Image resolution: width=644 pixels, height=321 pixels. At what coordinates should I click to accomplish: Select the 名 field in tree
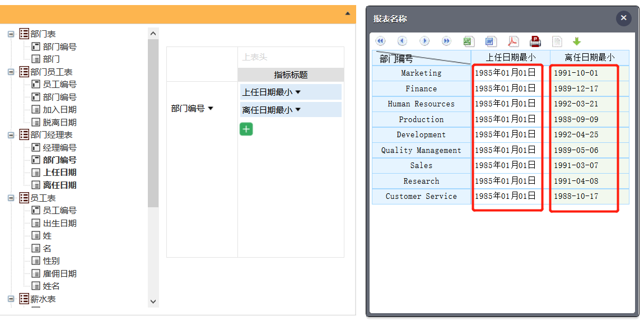[47, 248]
